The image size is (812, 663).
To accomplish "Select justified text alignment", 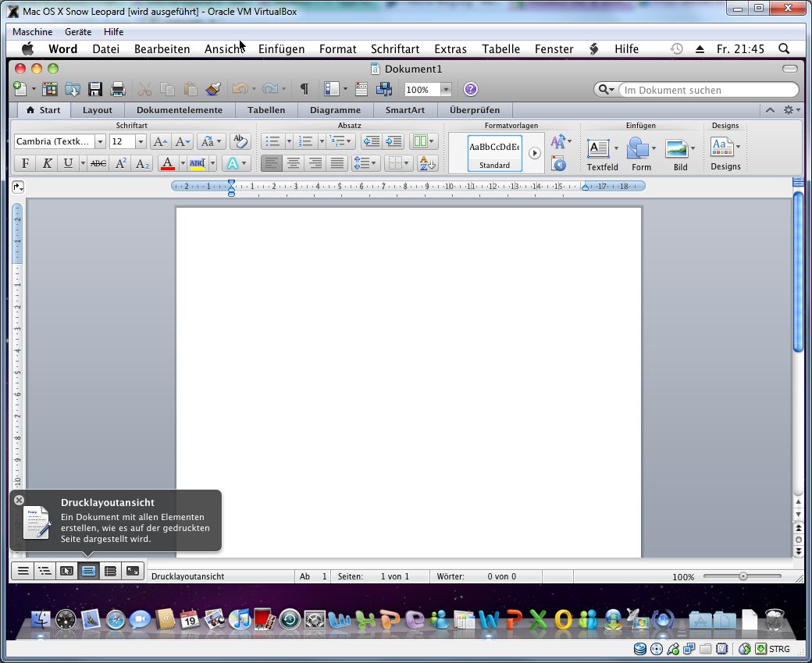I will [x=337, y=164].
